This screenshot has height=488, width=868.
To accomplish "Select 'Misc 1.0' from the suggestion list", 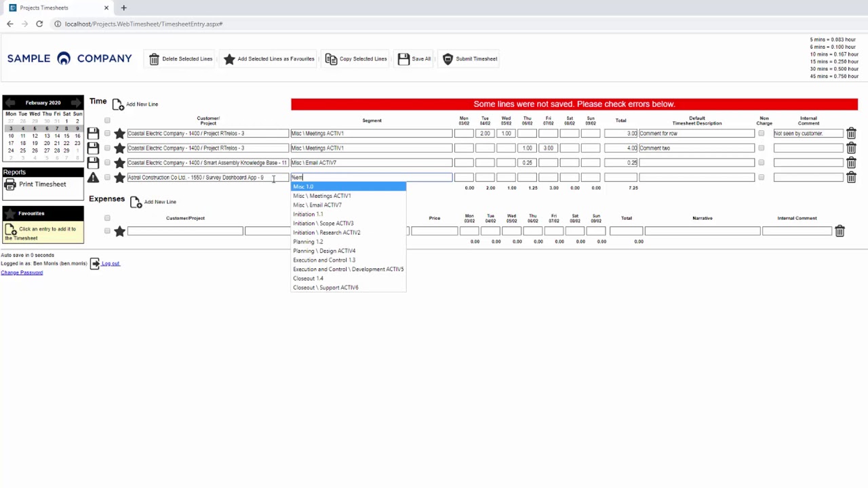I will [349, 186].
